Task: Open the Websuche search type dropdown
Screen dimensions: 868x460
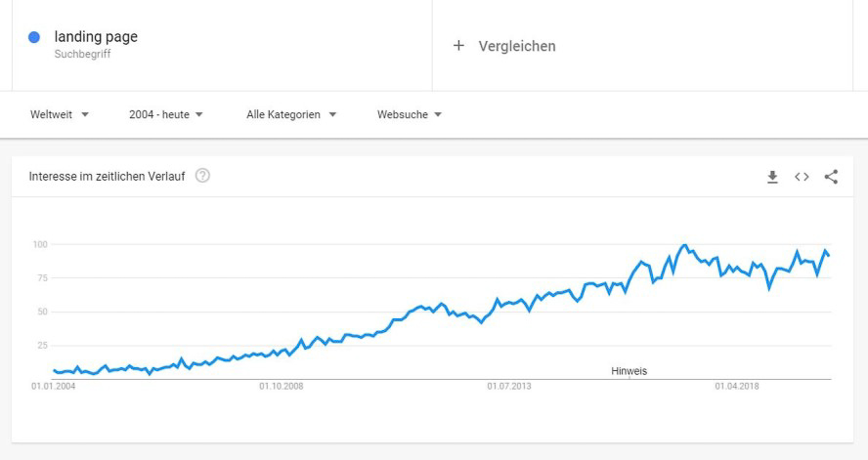Action: coord(410,114)
